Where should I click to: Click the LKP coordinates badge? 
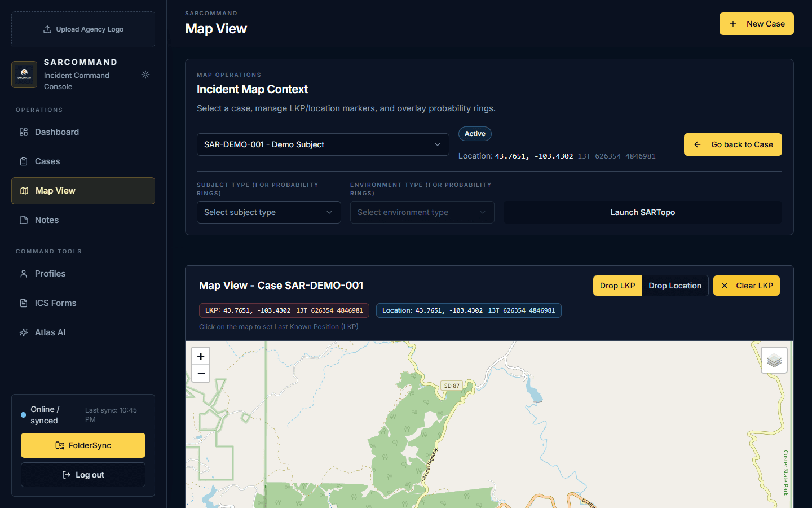tap(284, 310)
